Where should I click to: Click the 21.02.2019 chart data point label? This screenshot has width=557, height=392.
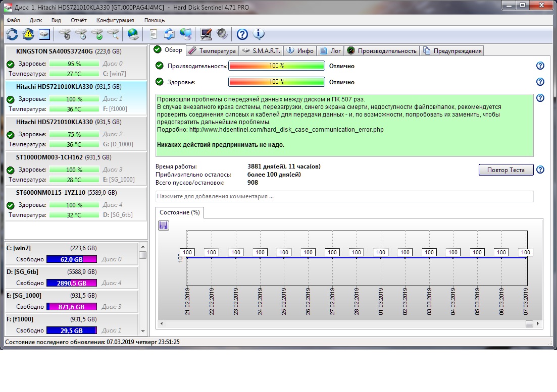(x=187, y=252)
